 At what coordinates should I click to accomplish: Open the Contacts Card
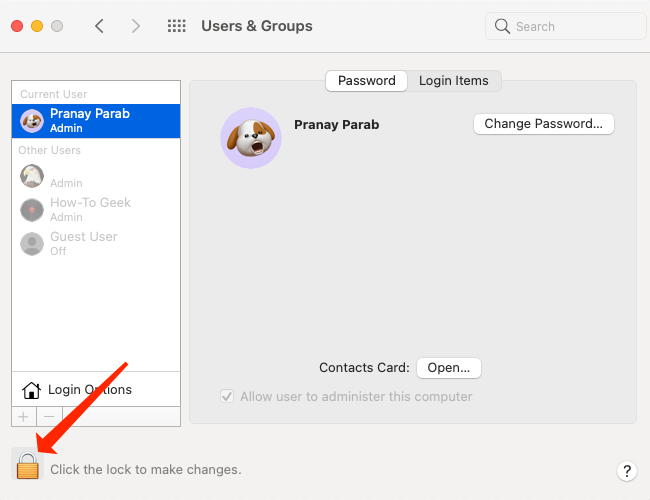(449, 368)
